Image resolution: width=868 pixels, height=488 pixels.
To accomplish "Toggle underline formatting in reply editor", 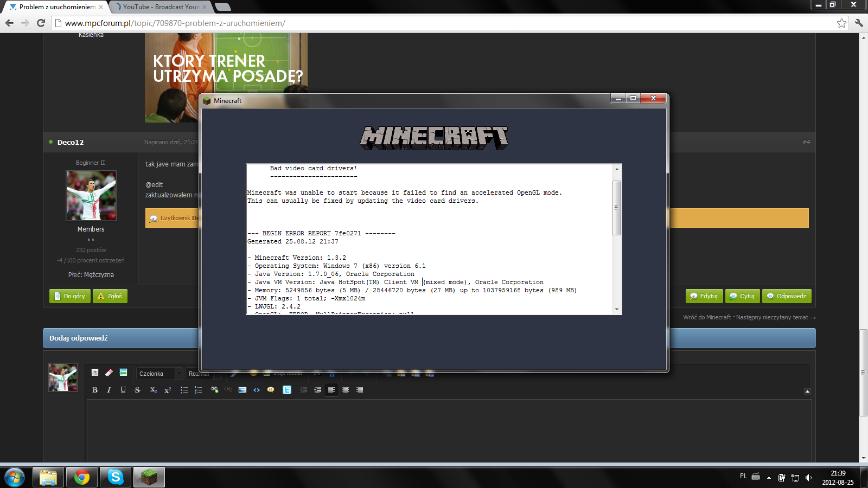I will pyautogui.click(x=123, y=390).
